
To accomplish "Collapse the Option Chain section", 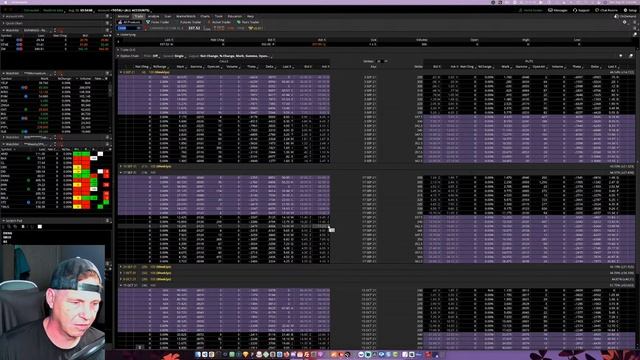I will coord(118,56).
